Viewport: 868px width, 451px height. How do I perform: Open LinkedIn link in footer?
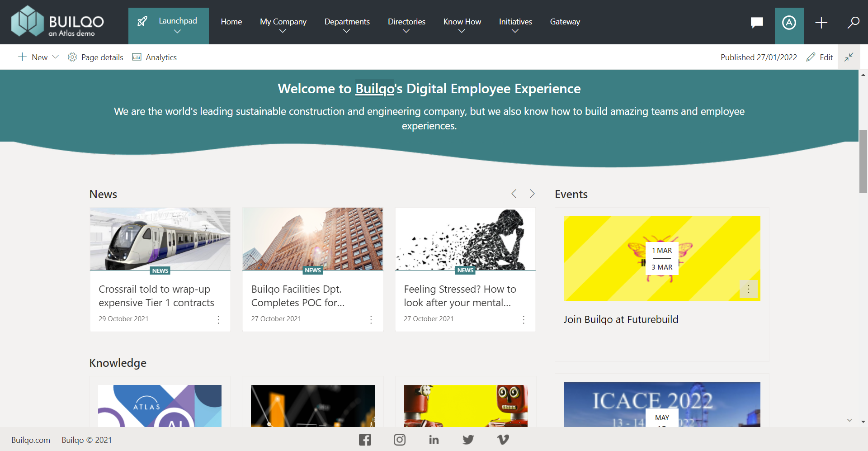coord(434,440)
